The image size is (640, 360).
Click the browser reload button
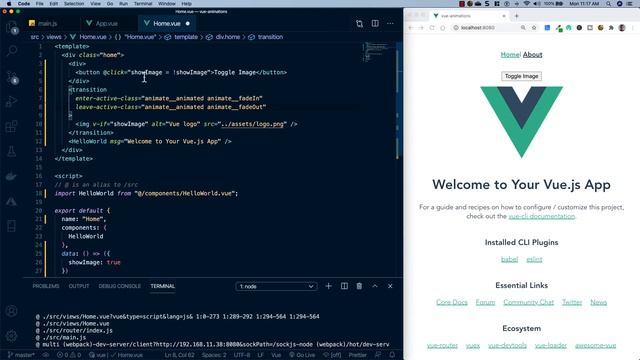click(432, 28)
